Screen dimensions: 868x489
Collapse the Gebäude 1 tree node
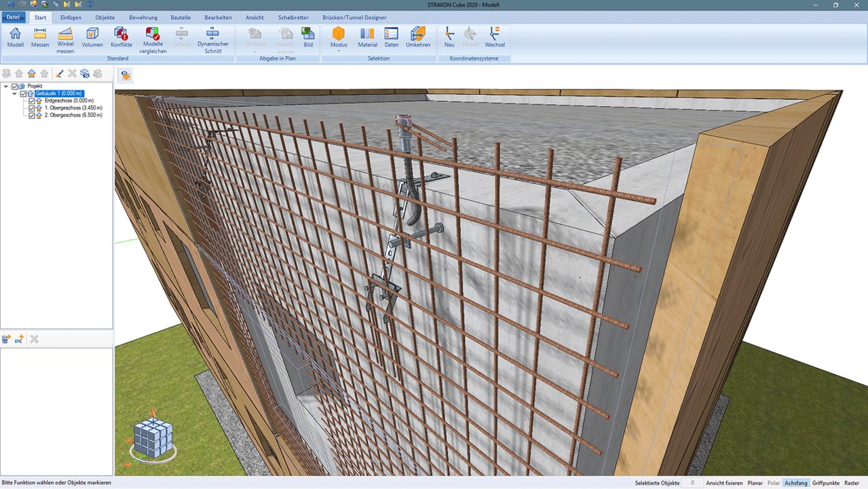click(x=14, y=94)
